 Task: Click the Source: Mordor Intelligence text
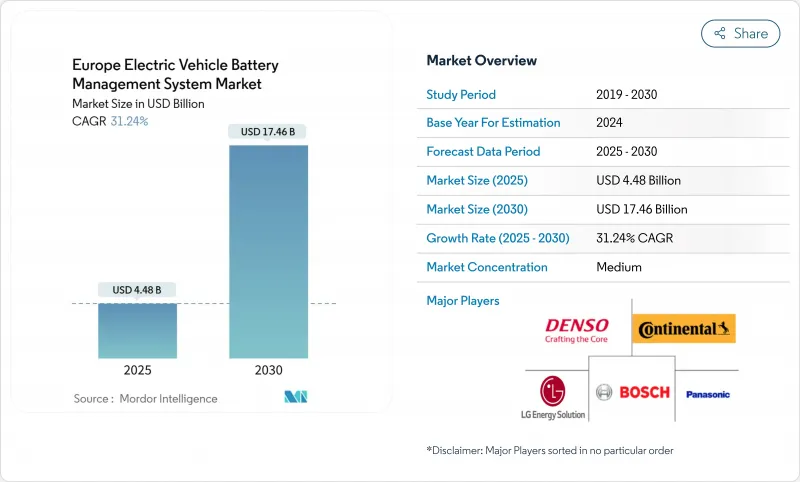(145, 398)
